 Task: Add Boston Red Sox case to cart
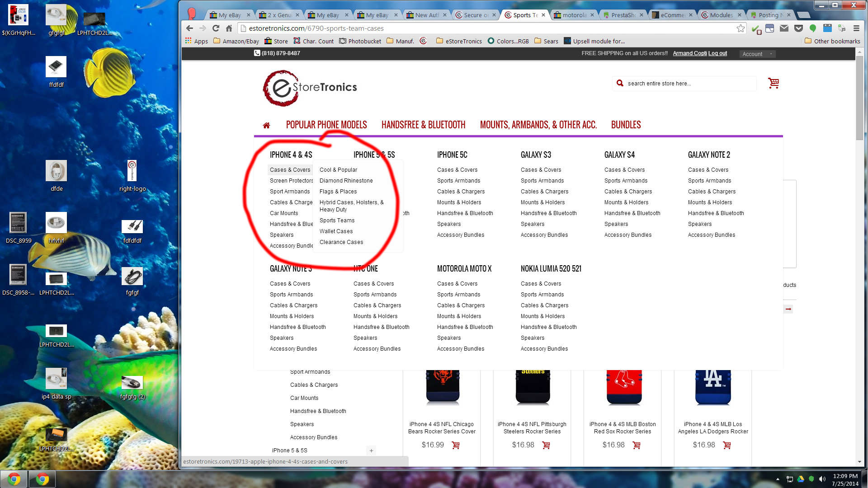(x=637, y=445)
